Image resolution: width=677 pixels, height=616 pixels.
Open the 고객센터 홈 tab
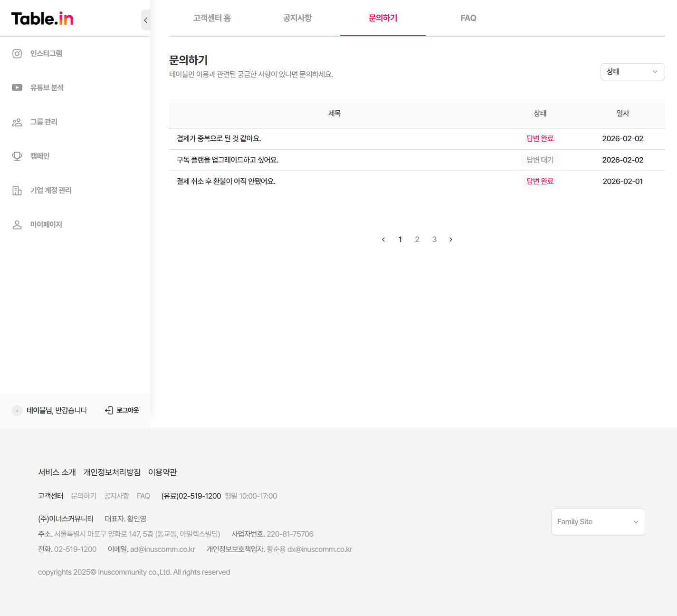(x=212, y=18)
